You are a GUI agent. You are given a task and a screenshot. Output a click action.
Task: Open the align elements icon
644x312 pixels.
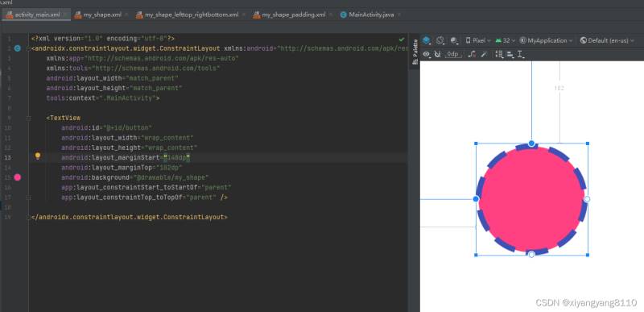click(510, 54)
